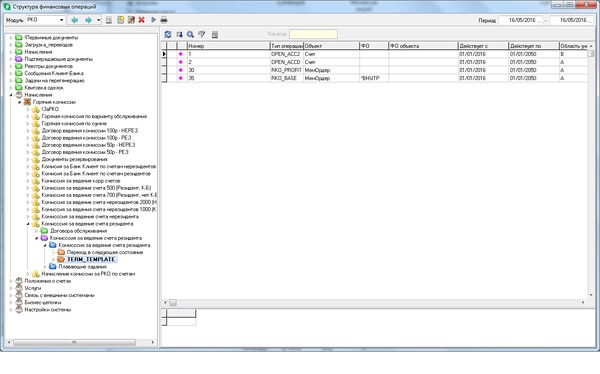Click orange folder icon of TERM_TEMPLATE

[x=61, y=260]
